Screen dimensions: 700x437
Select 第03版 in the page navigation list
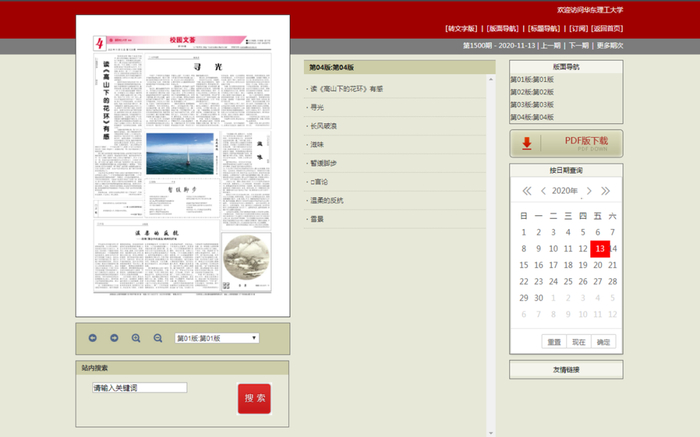click(532, 105)
